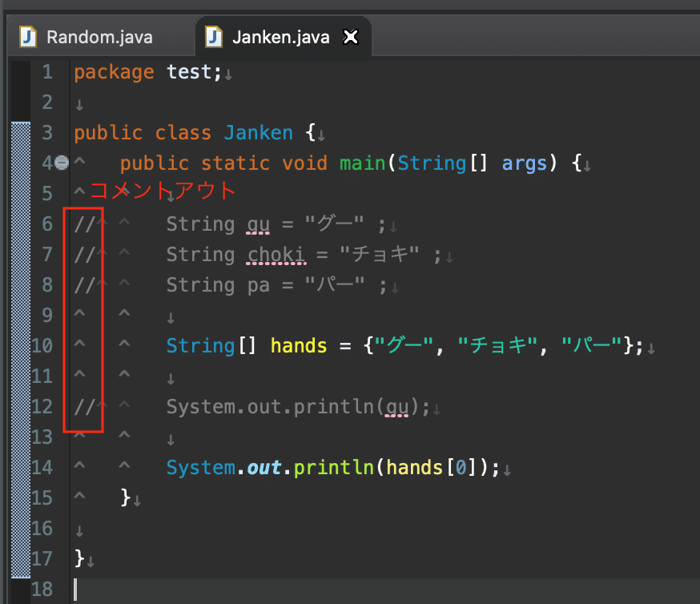
Task: Click line number 12
Action: pyautogui.click(x=43, y=406)
